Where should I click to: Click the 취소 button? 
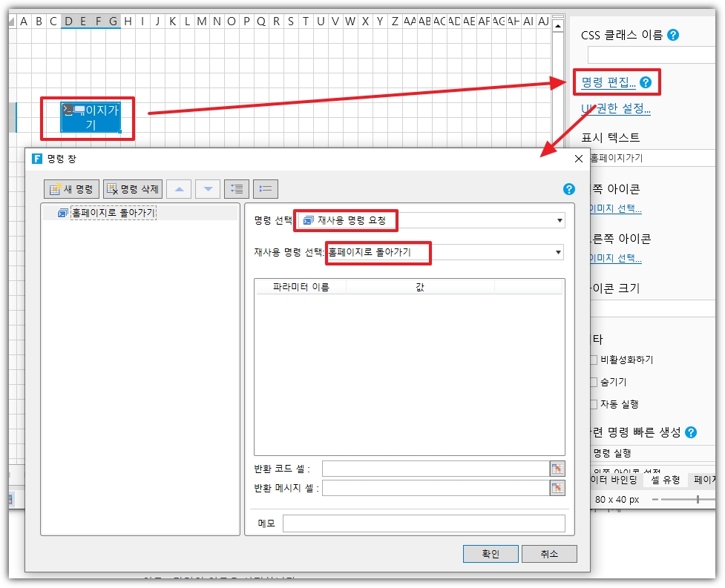(548, 554)
